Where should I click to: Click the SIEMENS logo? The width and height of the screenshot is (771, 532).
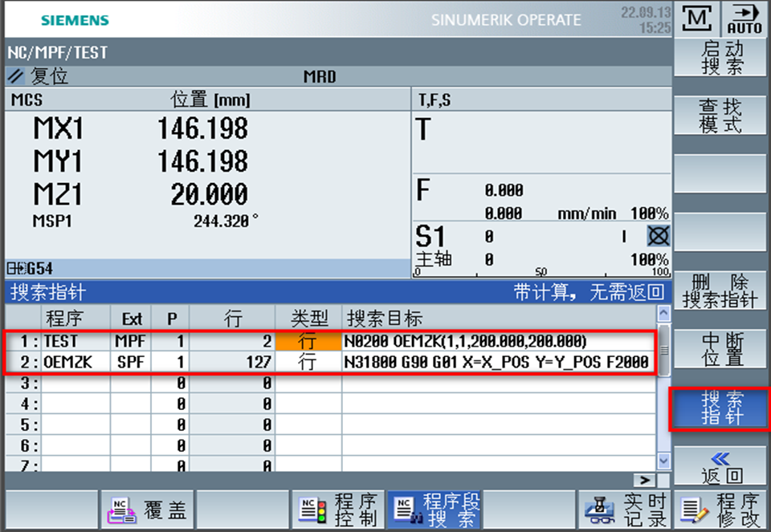(x=75, y=20)
